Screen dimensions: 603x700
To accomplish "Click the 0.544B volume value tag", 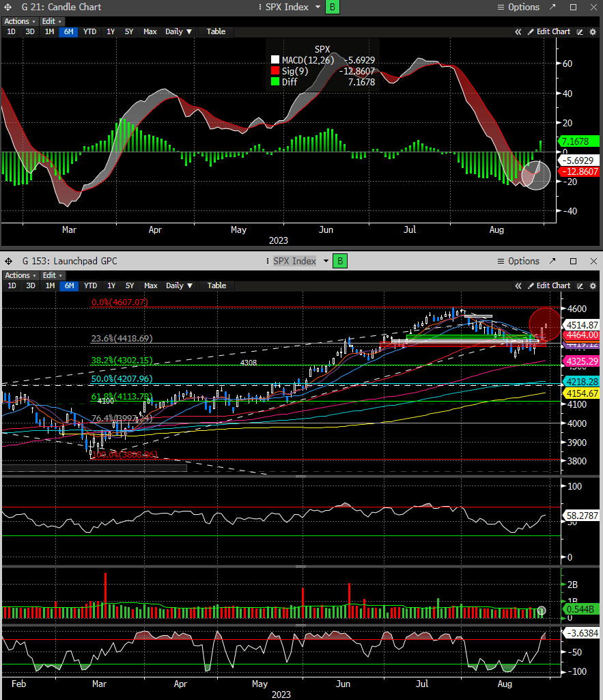I will point(580,609).
